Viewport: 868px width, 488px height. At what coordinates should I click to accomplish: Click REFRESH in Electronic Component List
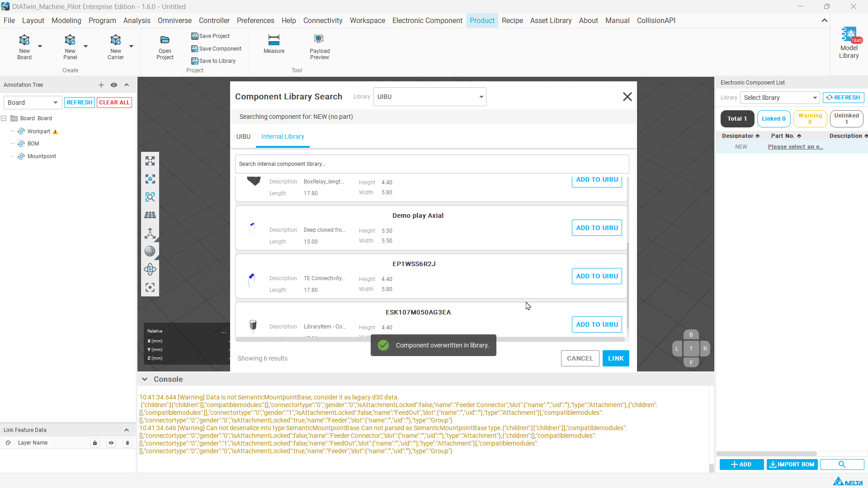tap(844, 98)
